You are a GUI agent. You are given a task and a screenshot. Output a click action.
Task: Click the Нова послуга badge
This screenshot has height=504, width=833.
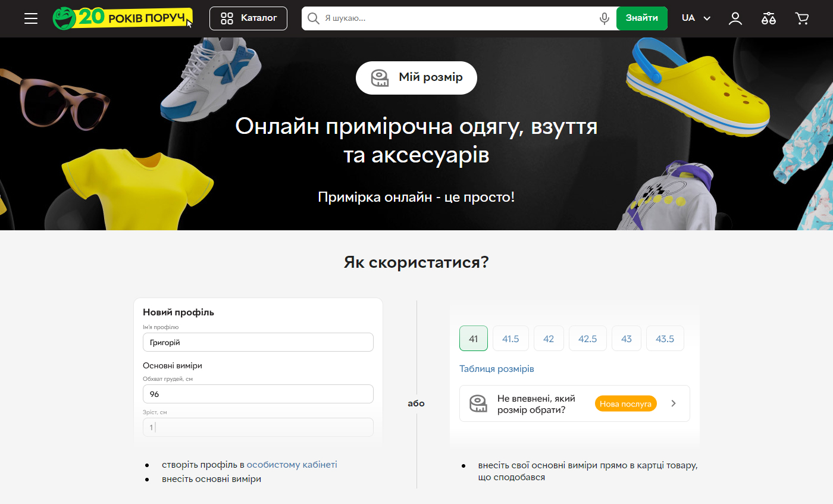pyautogui.click(x=626, y=403)
